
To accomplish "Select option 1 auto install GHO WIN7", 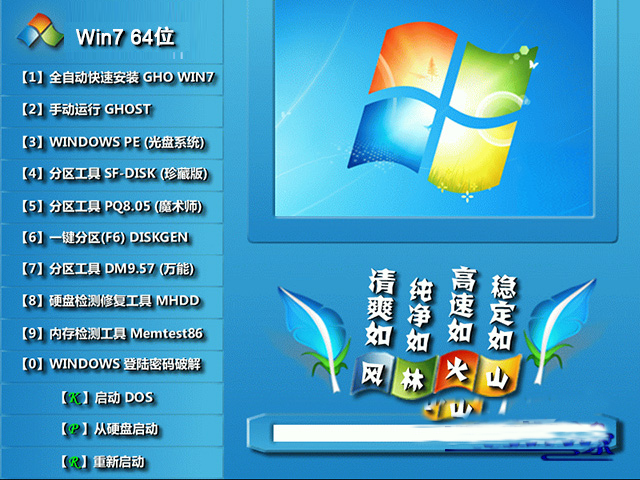I will coord(112,79).
